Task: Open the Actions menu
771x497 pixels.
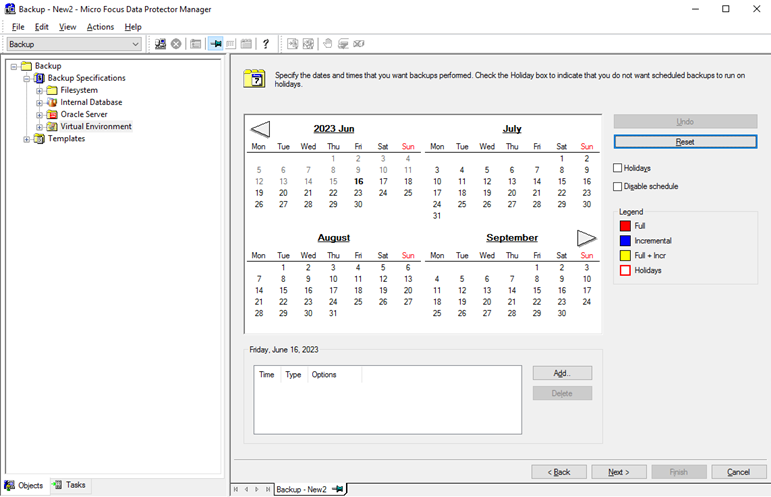Action: point(100,27)
